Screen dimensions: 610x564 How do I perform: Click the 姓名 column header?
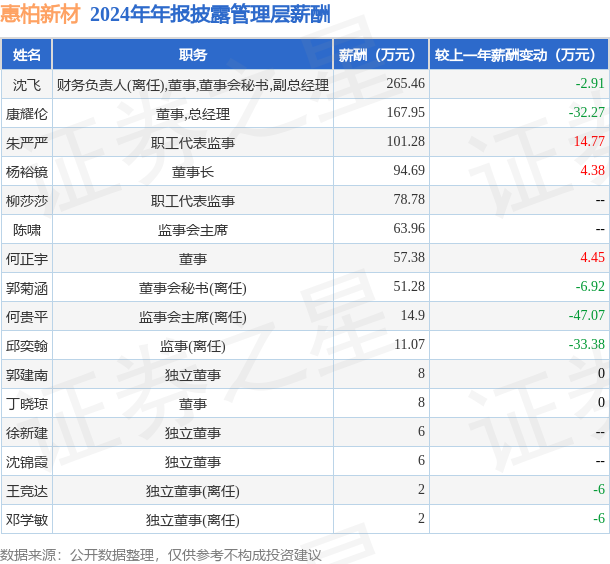tap(26, 55)
